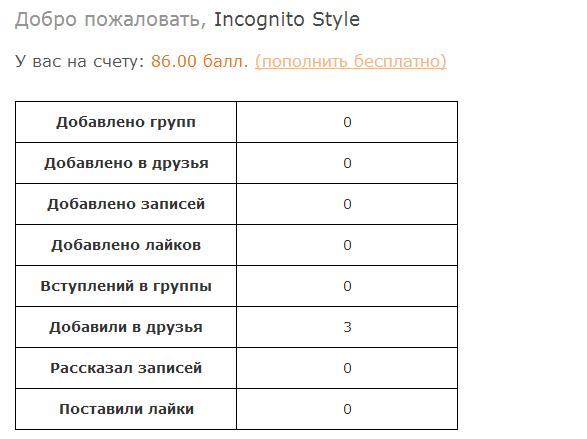Click the Добавлено лайков row label
Viewport: 587px width, 439px height.
tap(126, 245)
